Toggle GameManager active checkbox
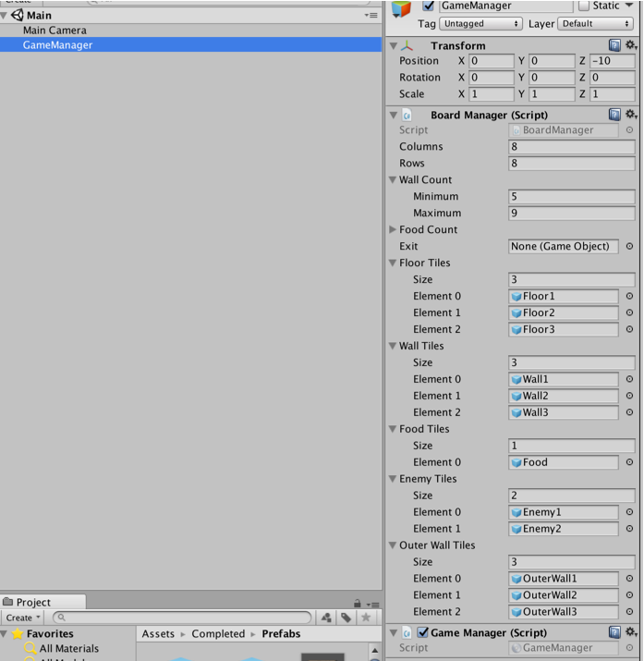 point(429,6)
